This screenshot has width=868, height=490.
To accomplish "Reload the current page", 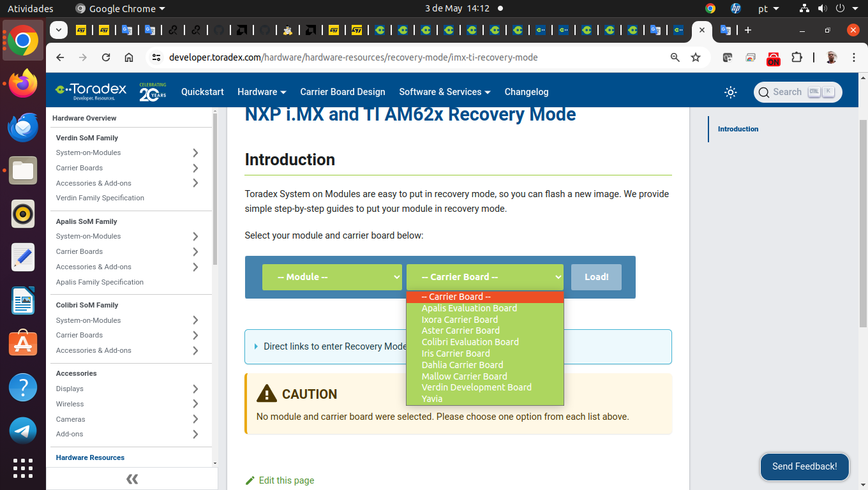I will (x=106, y=57).
